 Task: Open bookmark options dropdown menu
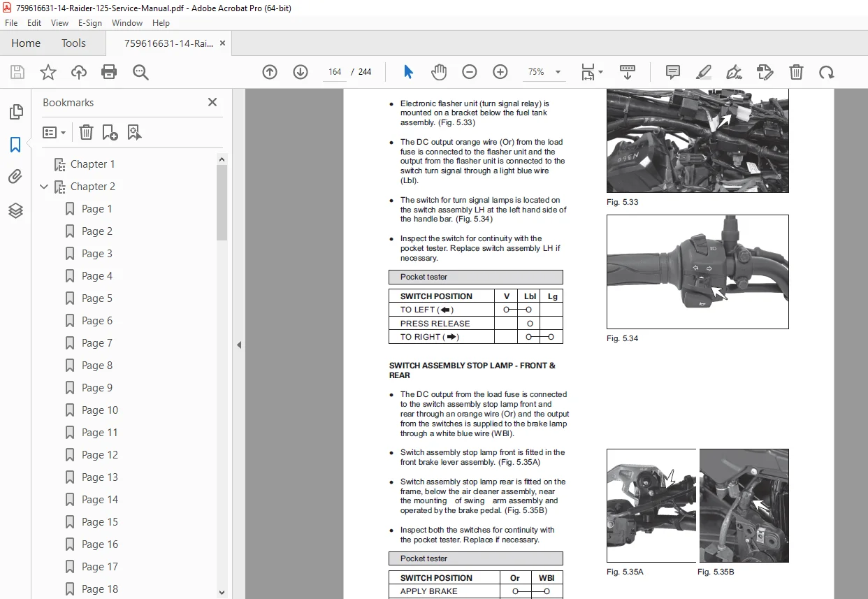(x=55, y=132)
